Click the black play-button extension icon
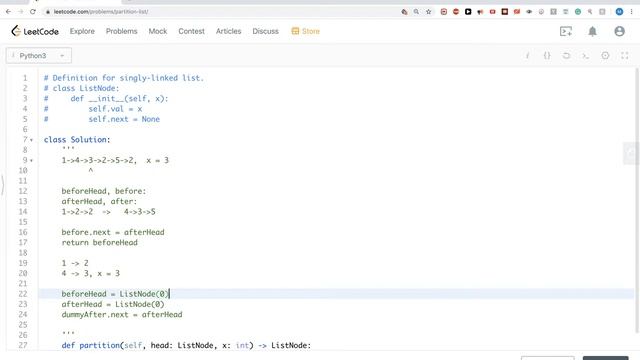The width and height of the screenshot is (640, 360). click(x=468, y=12)
